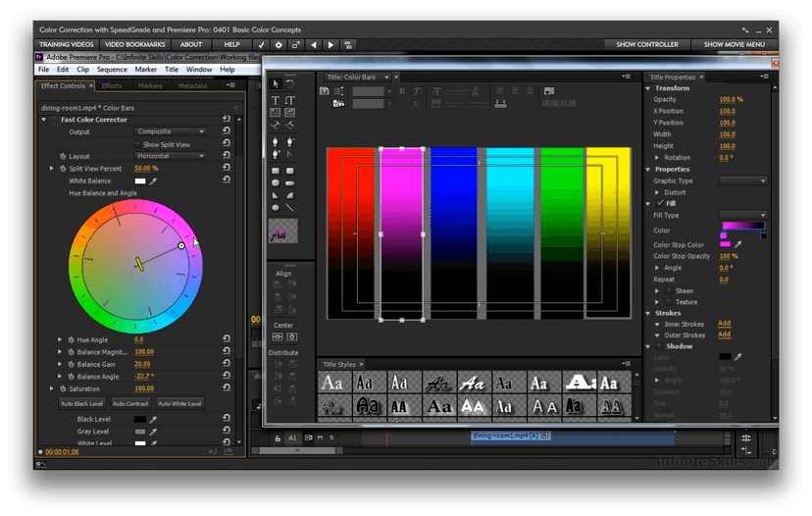Click the next video arrow in training toolbar
This screenshot has height=516, width=812.
(x=330, y=45)
